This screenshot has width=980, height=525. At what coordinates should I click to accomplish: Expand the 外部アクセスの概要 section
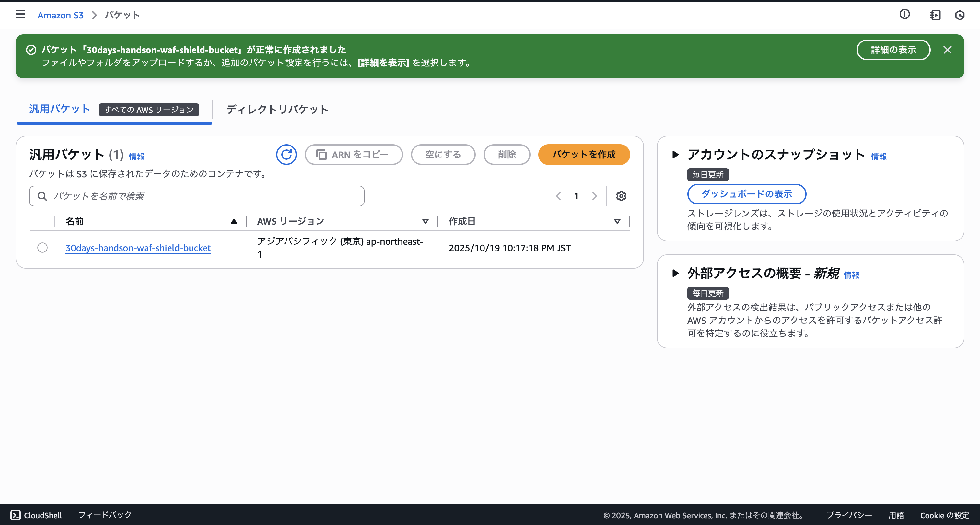point(676,273)
